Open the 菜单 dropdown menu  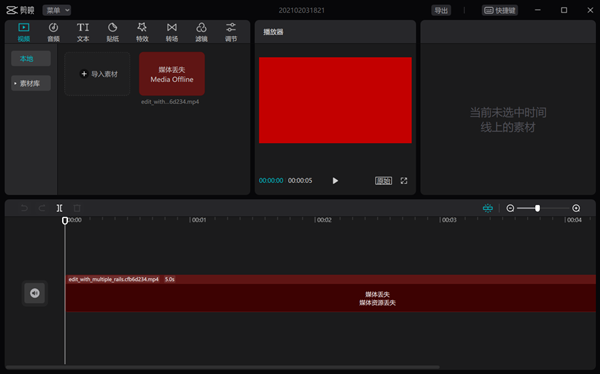(x=57, y=10)
